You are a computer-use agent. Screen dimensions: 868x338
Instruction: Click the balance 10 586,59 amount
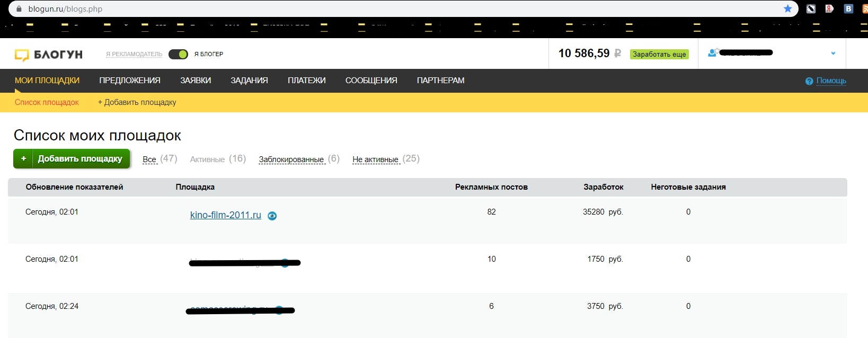pyautogui.click(x=584, y=54)
